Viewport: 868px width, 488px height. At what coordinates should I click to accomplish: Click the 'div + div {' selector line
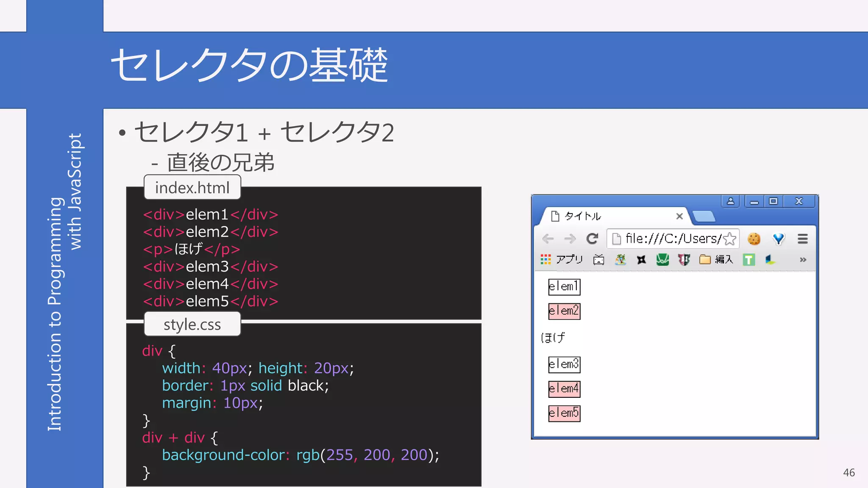[x=180, y=438]
